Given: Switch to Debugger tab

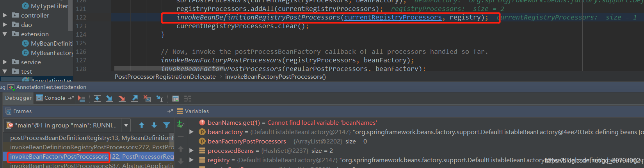Looking at the screenshot, I should click(18, 98).
